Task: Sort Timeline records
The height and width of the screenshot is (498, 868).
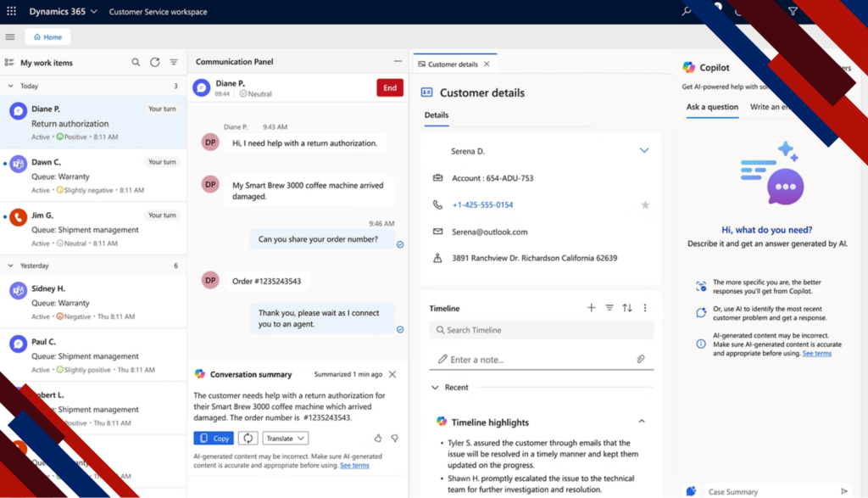Action: click(628, 308)
